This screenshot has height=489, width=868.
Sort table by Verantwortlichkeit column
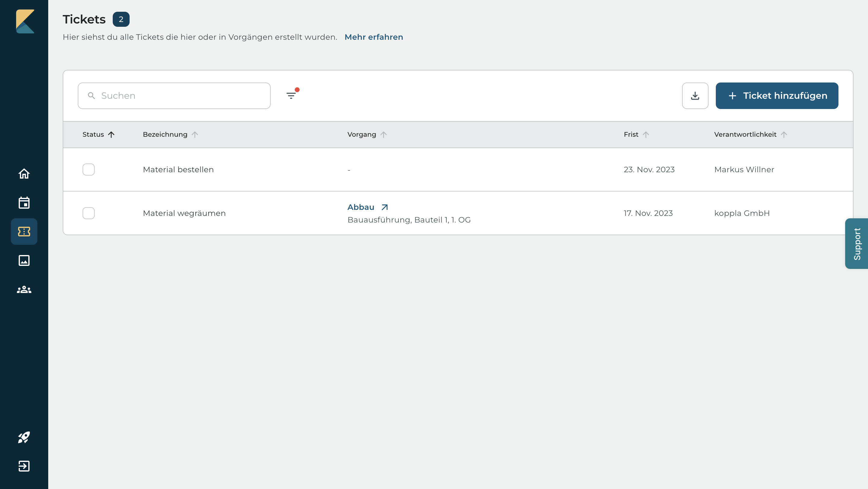tap(751, 135)
